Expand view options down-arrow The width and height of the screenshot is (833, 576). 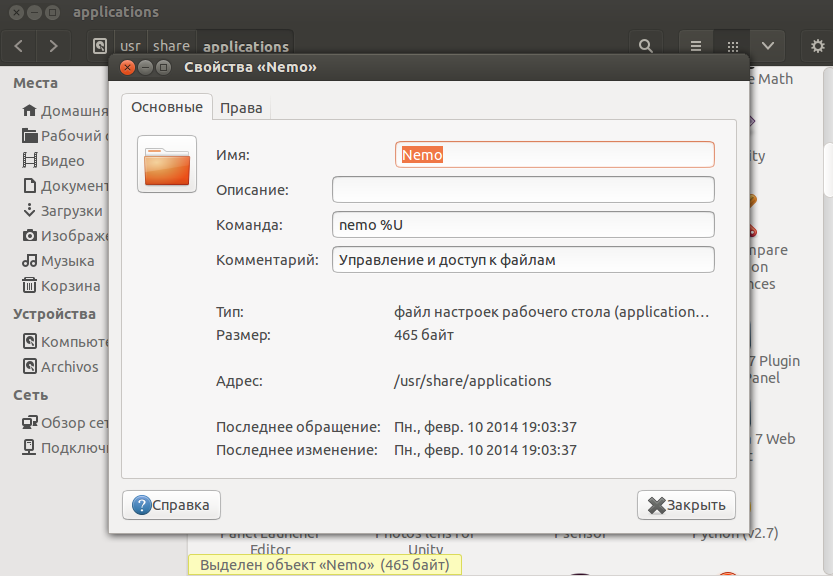coord(768,46)
